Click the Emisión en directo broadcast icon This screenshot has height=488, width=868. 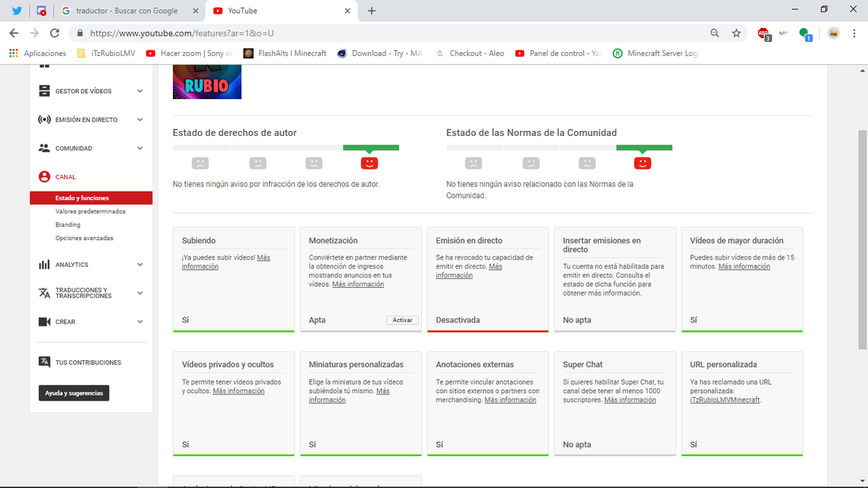coord(43,119)
